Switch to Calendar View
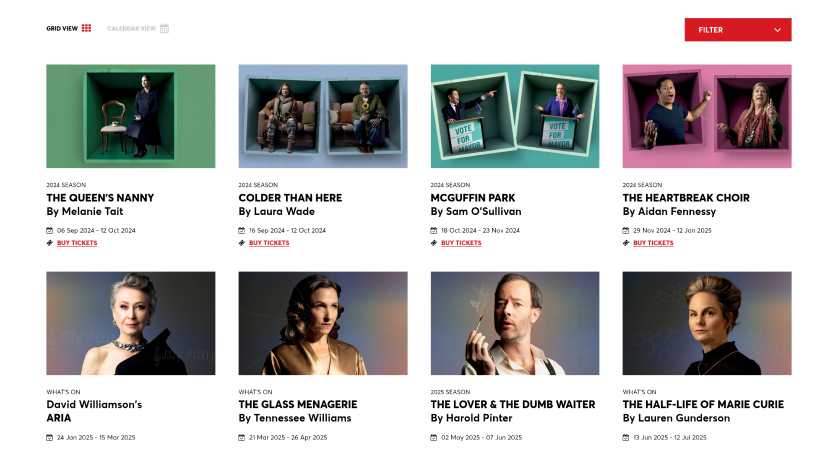The width and height of the screenshot is (838, 471). click(x=138, y=28)
